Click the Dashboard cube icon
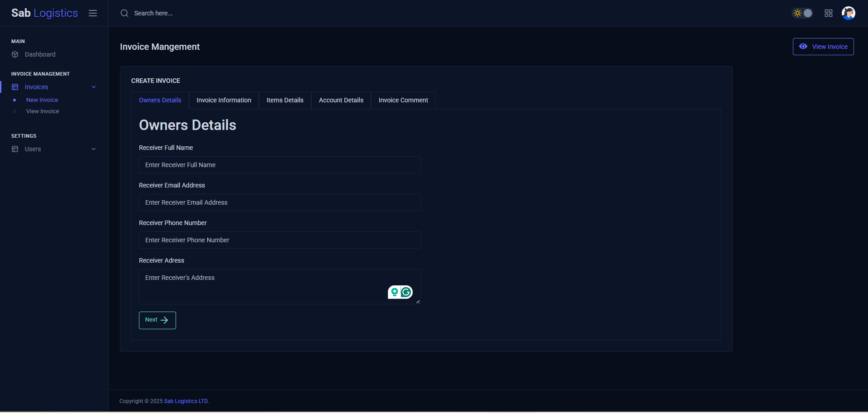868x413 pixels. [x=15, y=54]
